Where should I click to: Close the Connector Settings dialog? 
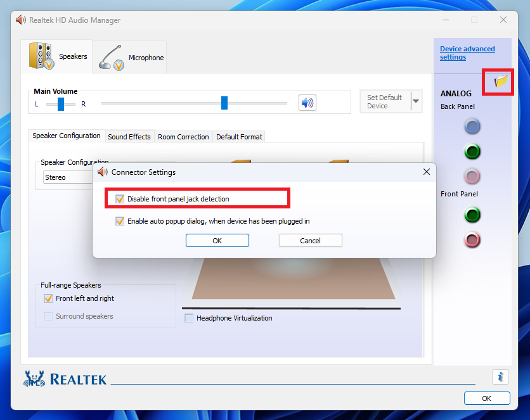(x=427, y=172)
